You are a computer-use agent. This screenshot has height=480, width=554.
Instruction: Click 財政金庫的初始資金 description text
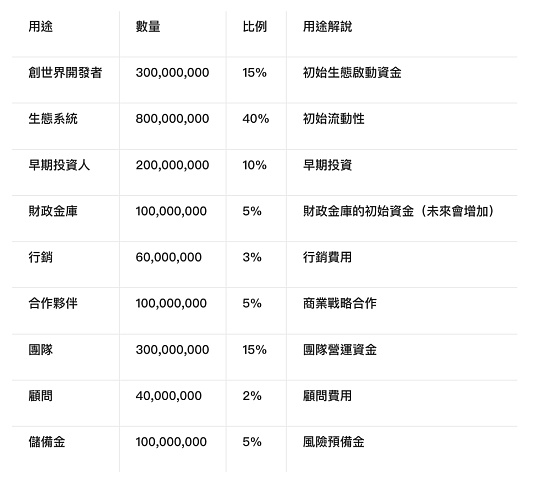pyautogui.click(x=358, y=211)
